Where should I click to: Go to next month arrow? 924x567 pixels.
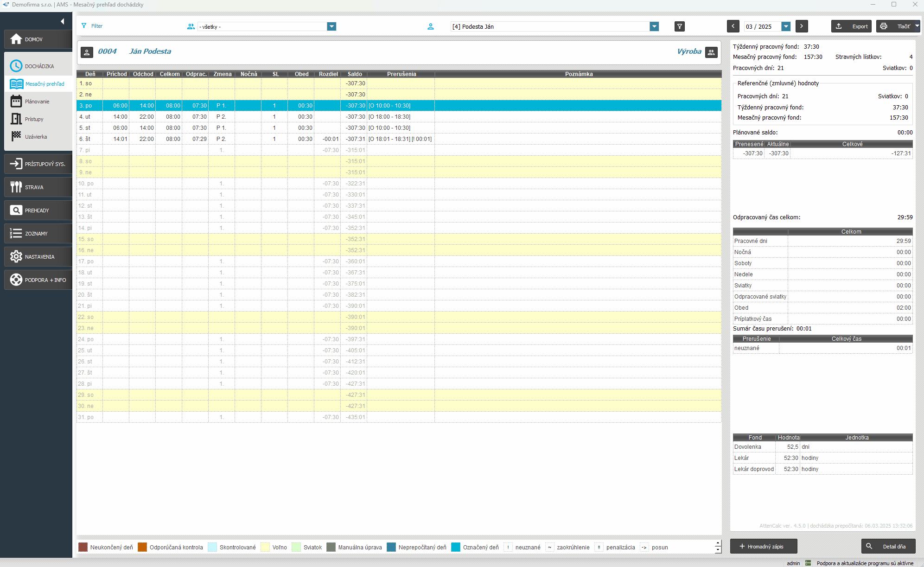coord(802,26)
